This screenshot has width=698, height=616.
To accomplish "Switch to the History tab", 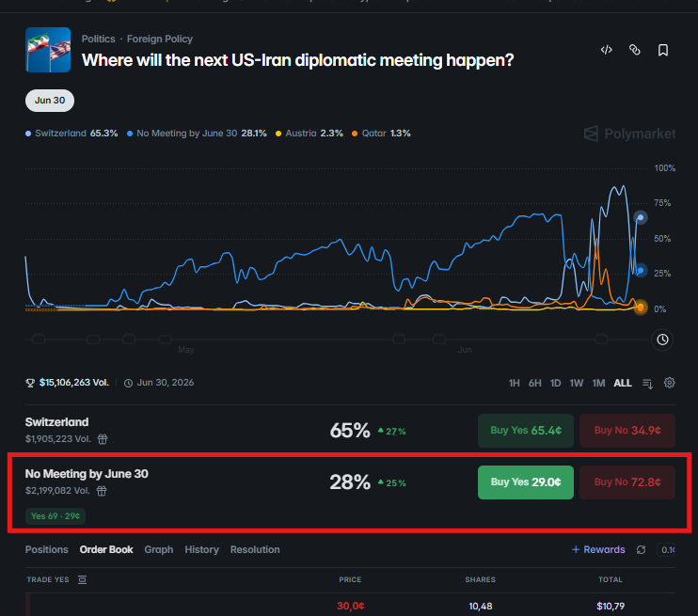I will (x=201, y=549).
